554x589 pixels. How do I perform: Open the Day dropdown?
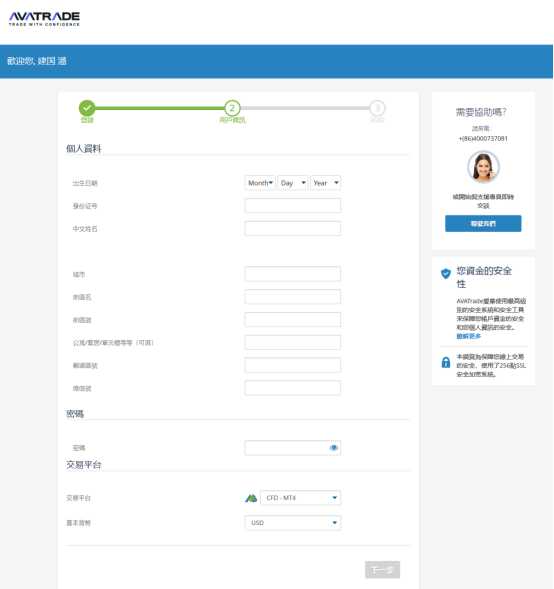click(293, 183)
